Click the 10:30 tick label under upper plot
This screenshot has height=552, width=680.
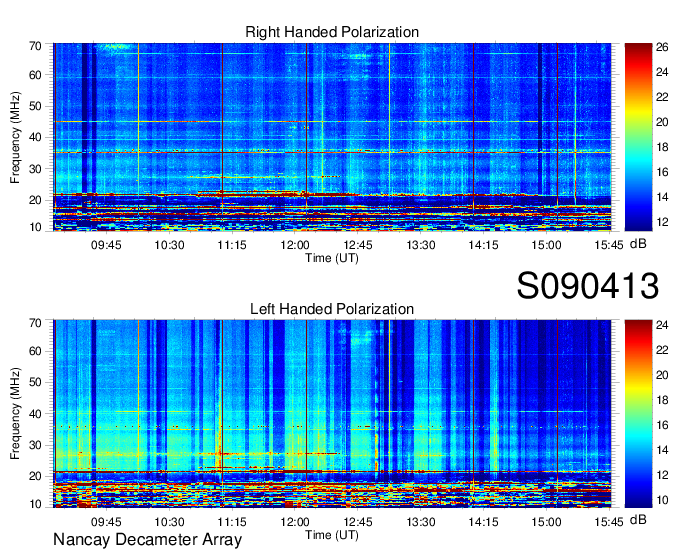170,245
